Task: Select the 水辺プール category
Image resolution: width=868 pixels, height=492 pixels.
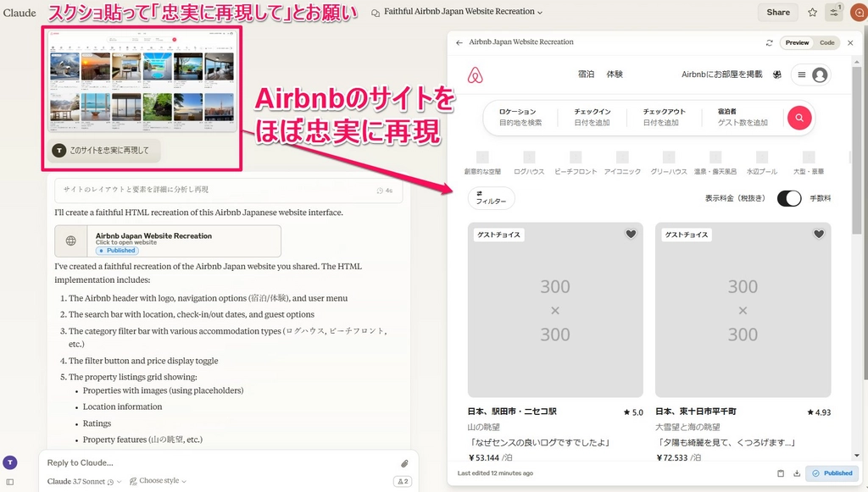Action: click(762, 163)
